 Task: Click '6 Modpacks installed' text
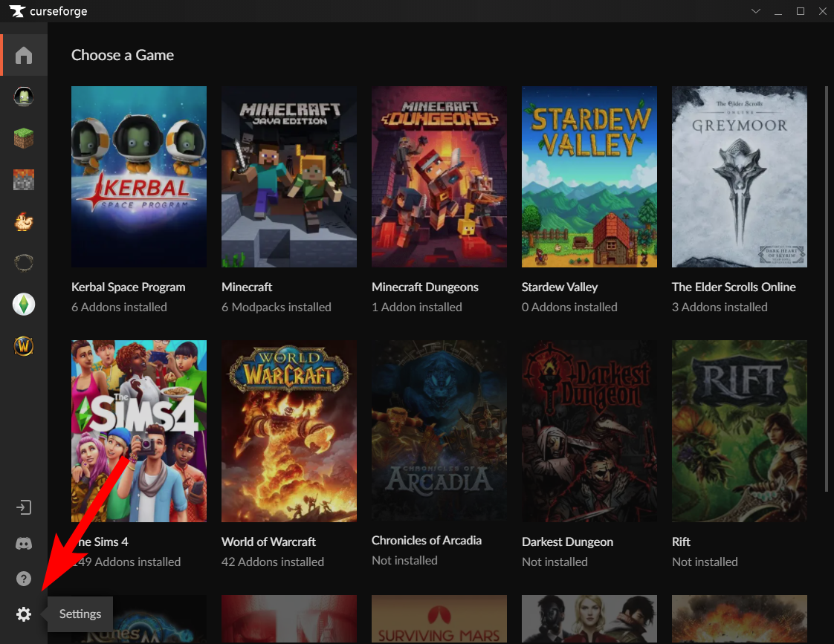276,307
